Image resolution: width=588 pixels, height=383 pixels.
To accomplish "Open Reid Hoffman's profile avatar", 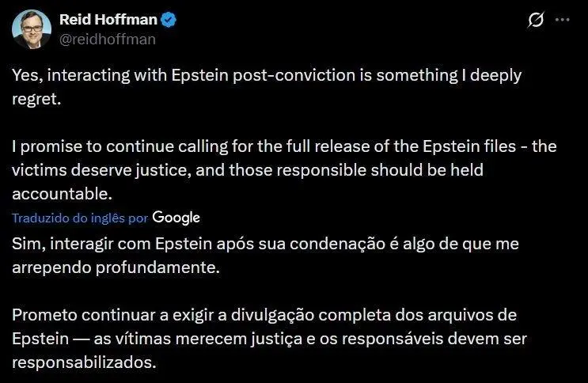I will [x=31, y=28].
